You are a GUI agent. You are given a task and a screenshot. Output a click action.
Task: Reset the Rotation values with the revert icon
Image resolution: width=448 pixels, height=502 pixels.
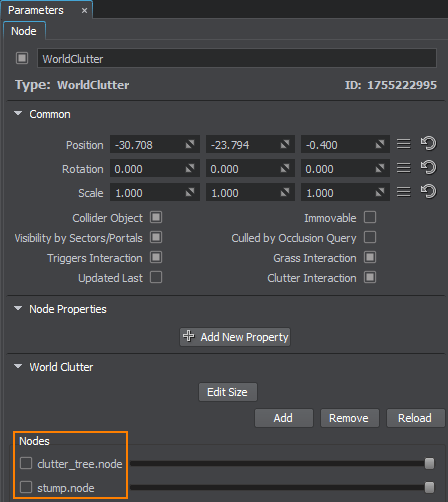click(428, 168)
